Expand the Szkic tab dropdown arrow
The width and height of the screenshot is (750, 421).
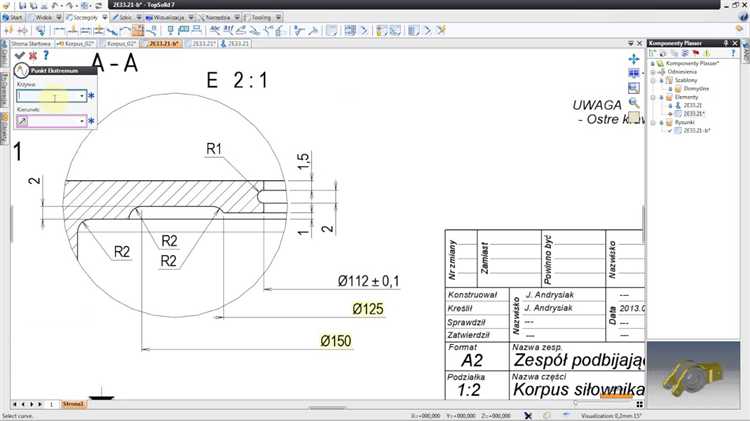pyautogui.click(x=139, y=17)
